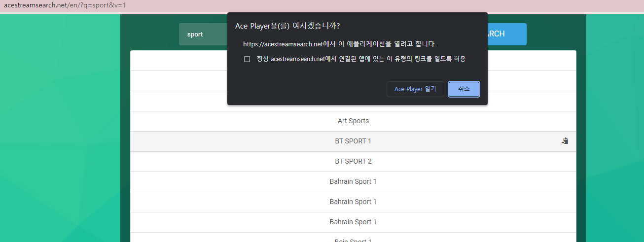Click the address bar URL acestreamsearch.net

pyautogui.click(x=65, y=5)
